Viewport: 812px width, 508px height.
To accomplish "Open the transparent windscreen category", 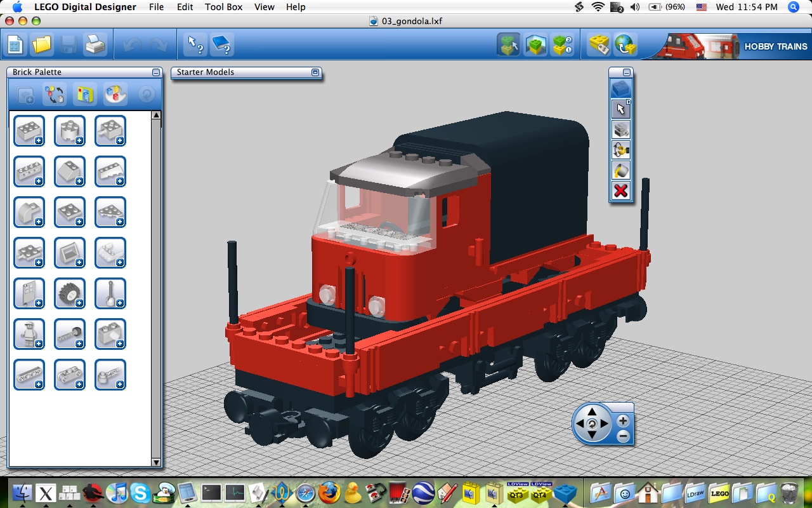I will pyautogui.click(x=110, y=253).
